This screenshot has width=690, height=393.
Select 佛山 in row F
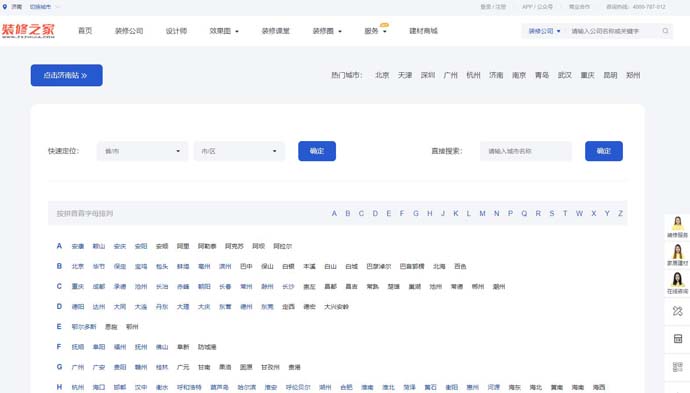point(162,347)
